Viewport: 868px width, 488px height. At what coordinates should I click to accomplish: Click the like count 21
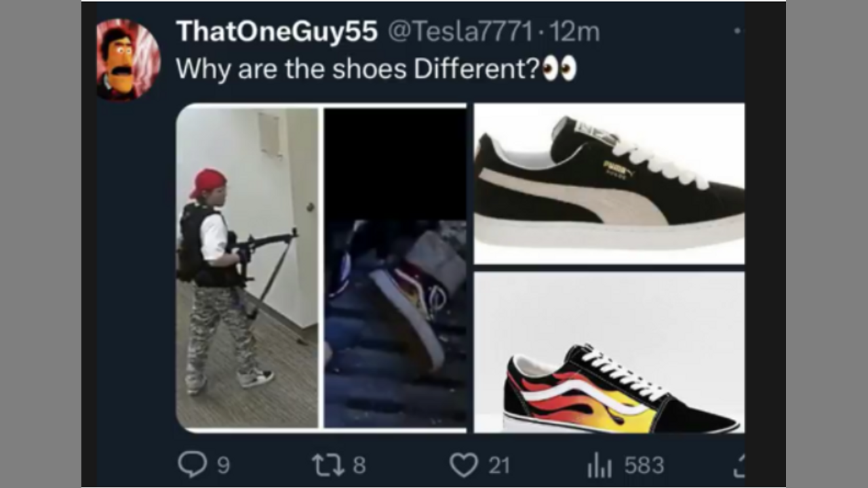pyautogui.click(x=499, y=466)
